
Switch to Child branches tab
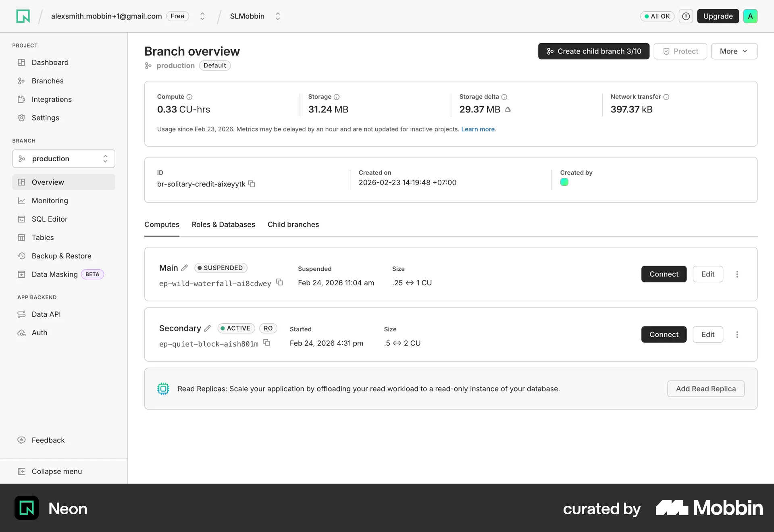pos(293,224)
